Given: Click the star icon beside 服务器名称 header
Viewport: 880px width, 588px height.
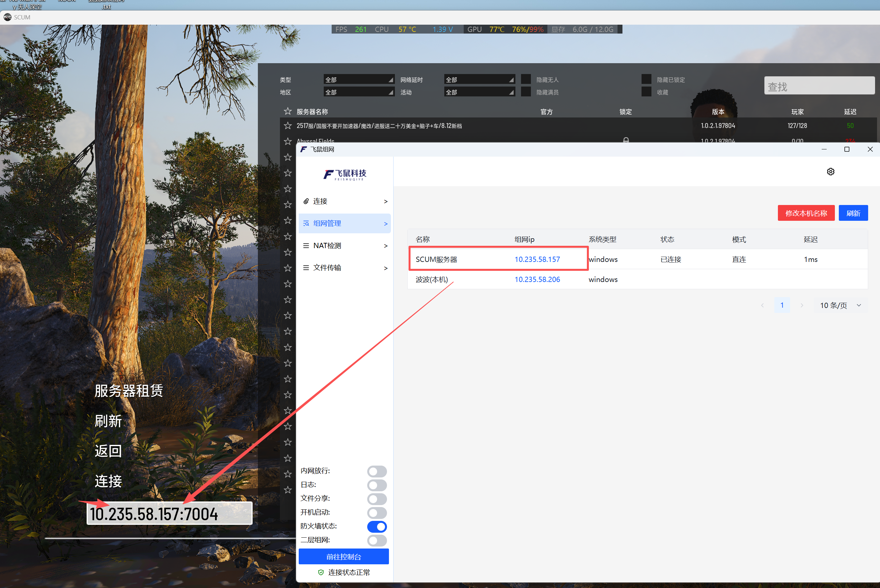Looking at the screenshot, I should [x=288, y=111].
